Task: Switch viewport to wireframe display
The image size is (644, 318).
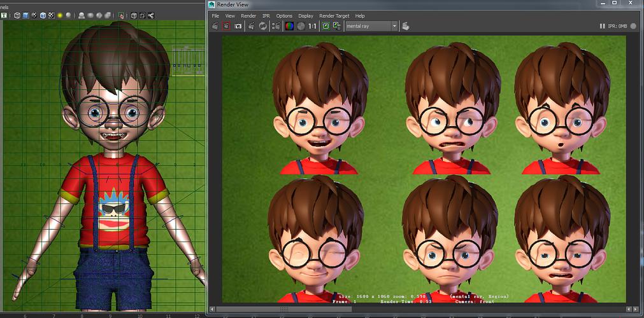Action: click(17, 16)
